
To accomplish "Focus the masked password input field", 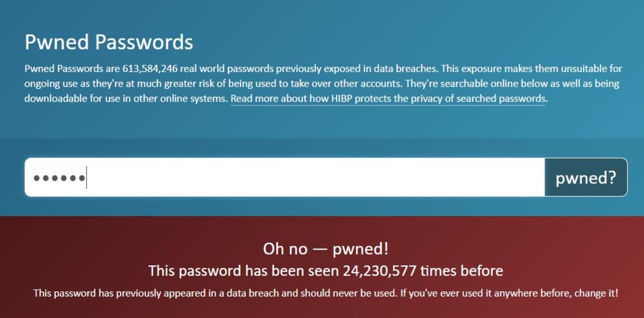I will click(284, 177).
